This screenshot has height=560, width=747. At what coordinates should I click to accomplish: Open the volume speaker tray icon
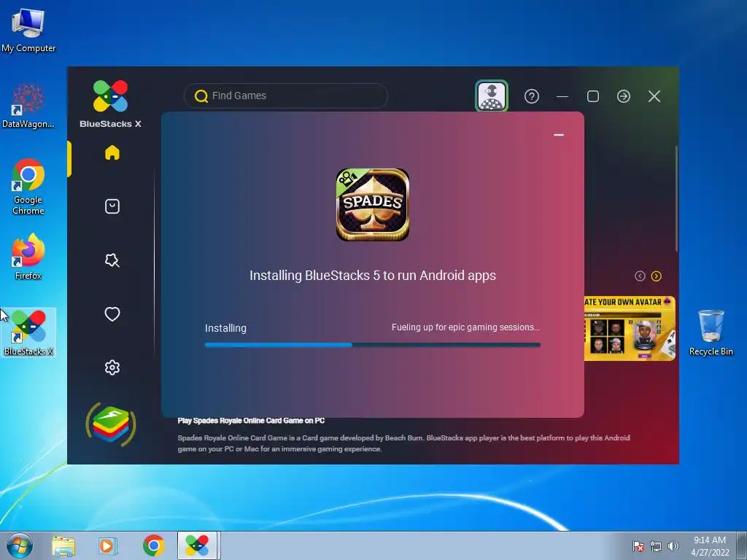tap(673, 546)
